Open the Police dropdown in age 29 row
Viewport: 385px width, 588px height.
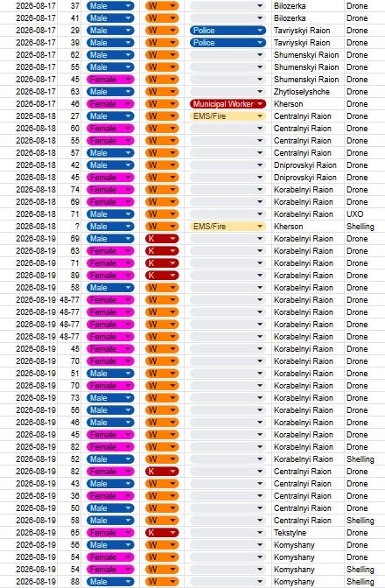click(x=227, y=31)
